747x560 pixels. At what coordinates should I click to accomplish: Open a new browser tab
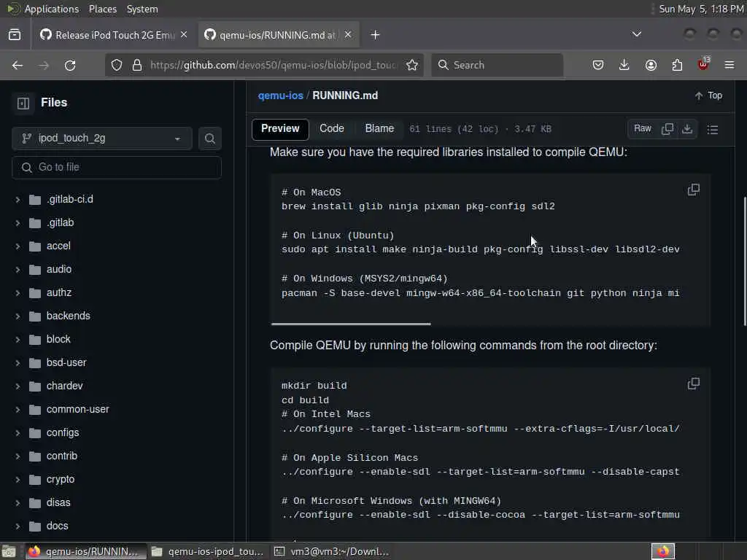tap(375, 35)
